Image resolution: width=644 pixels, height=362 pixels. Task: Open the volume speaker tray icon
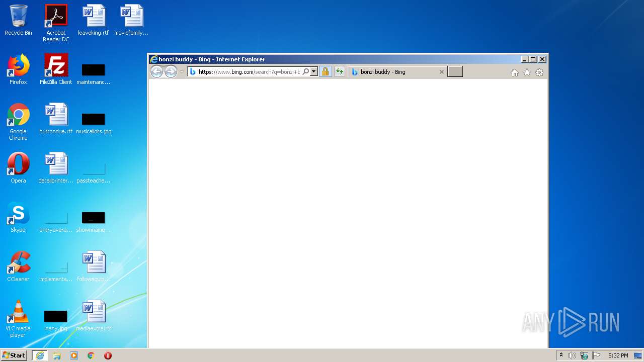tap(572, 355)
